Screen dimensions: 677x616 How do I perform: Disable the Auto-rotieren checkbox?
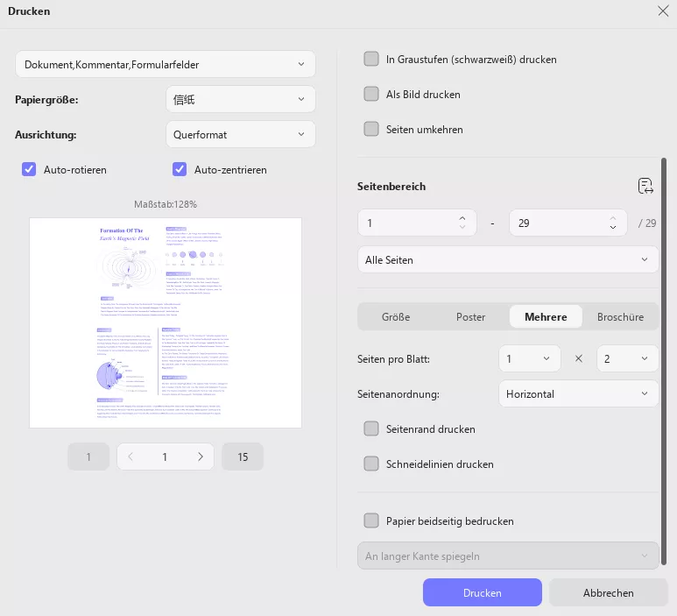[29, 170]
